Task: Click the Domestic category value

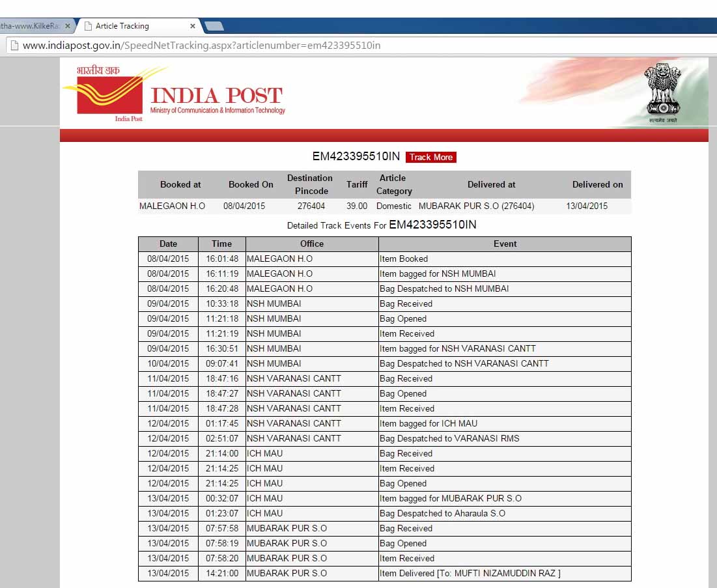Action: (394, 206)
